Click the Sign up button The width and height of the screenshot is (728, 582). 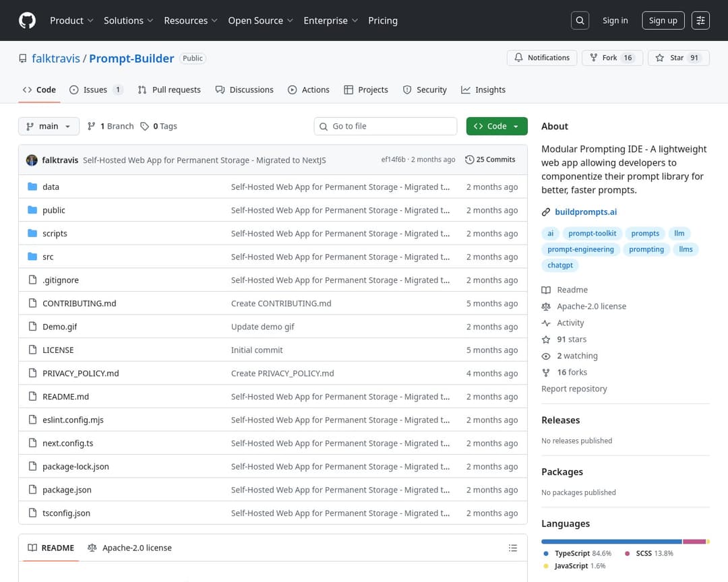(x=663, y=20)
